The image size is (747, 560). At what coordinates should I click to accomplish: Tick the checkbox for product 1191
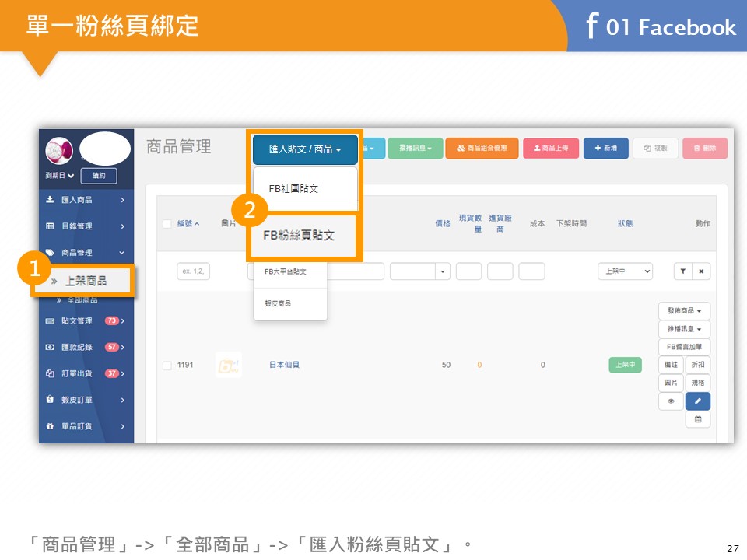(x=167, y=366)
